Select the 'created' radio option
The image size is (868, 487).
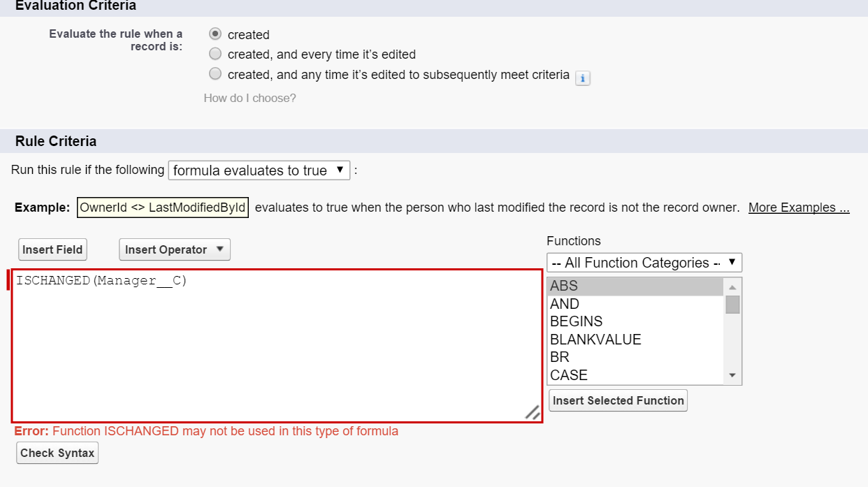215,34
